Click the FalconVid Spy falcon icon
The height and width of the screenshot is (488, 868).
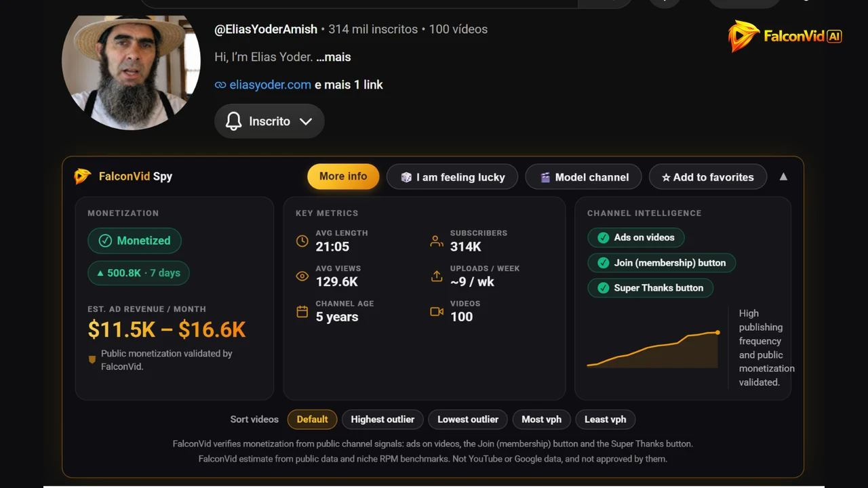tap(82, 176)
